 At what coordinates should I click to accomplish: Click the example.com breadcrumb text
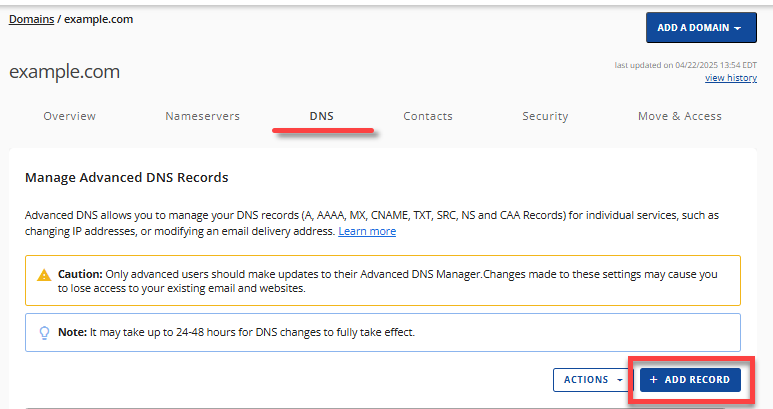coord(99,19)
